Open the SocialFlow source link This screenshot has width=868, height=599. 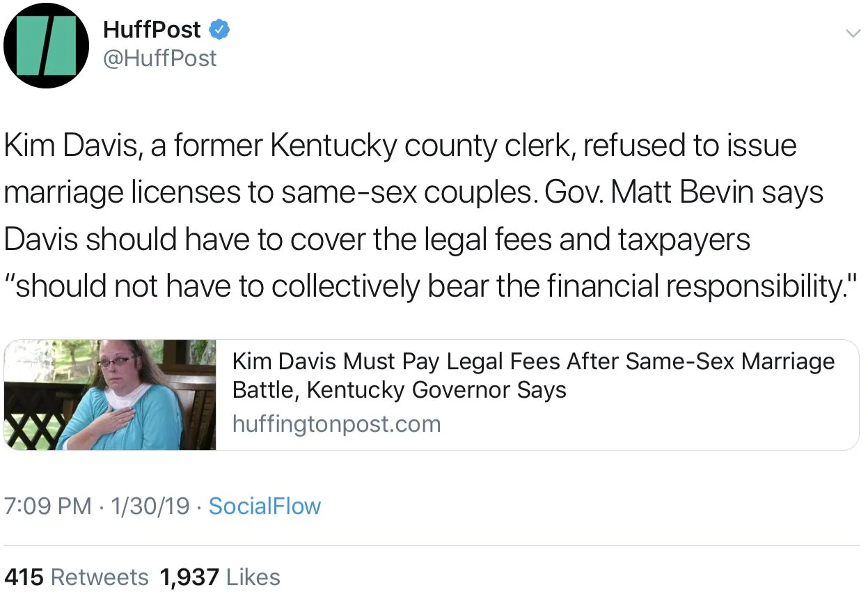tap(265, 506)
